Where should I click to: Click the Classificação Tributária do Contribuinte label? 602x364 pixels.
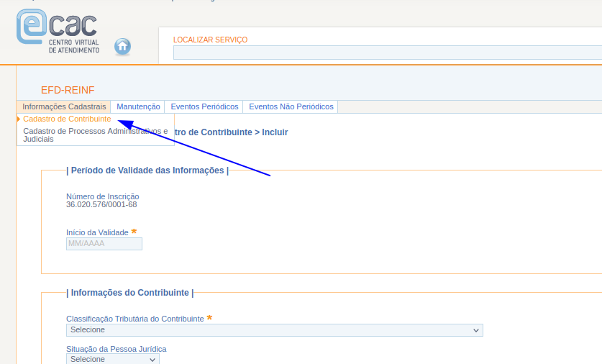tap(134, 319)
